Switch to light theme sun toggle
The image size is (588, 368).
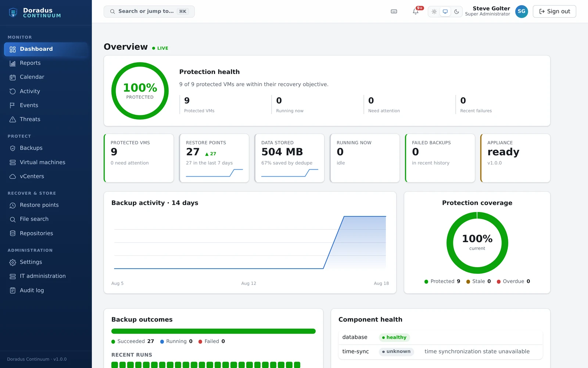click(434, 11)
